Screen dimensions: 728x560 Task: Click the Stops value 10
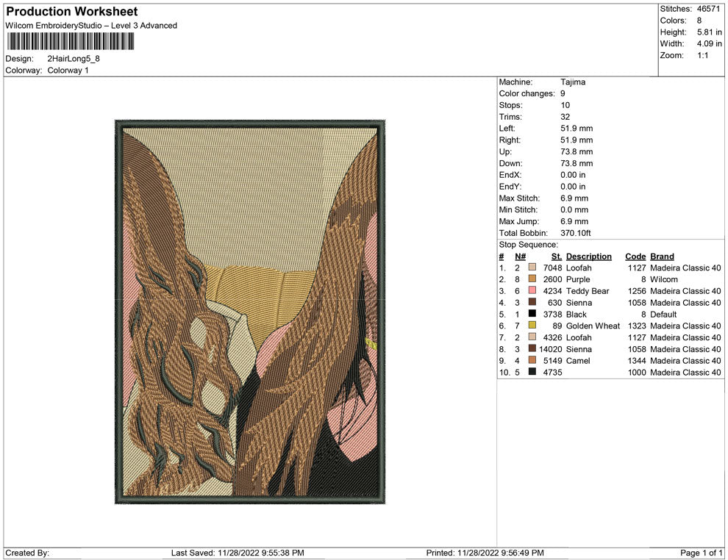point(565,105)
